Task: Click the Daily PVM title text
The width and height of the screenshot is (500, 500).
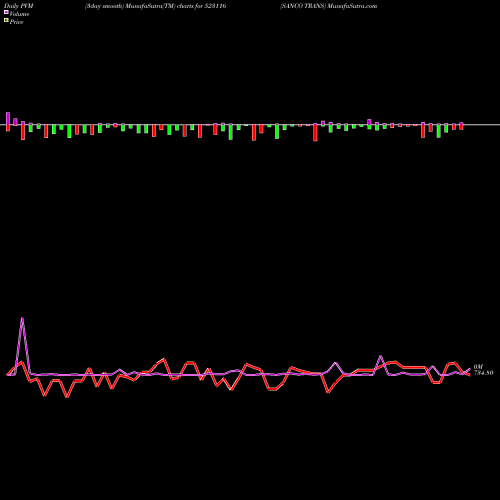Action: pos(19,6)
